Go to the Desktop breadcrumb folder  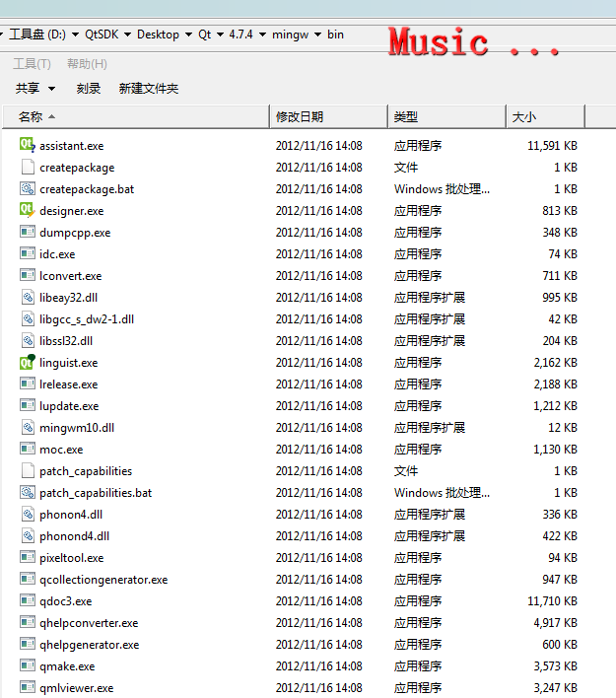(x=158, y=35)
